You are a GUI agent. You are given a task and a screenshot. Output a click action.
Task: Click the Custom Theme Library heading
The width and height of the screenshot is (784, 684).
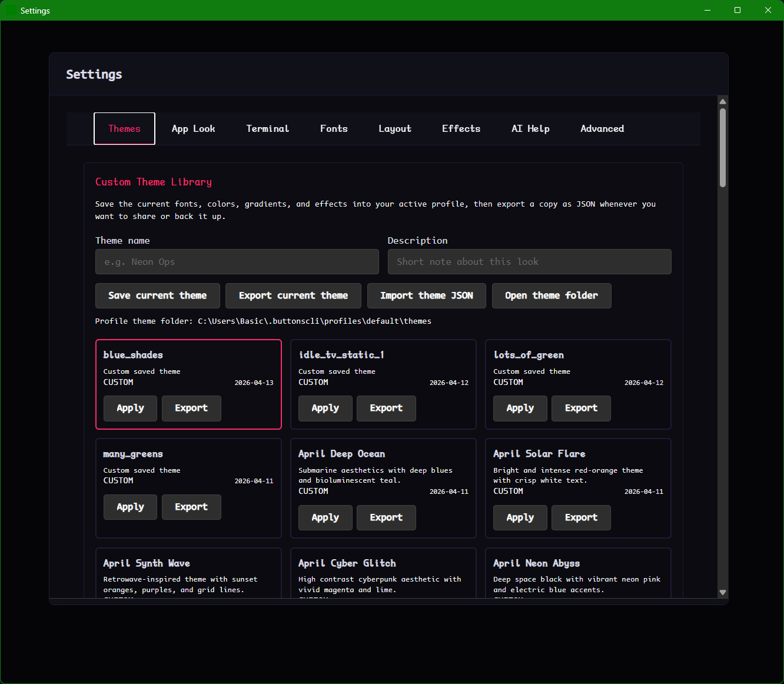coord(154,182)
